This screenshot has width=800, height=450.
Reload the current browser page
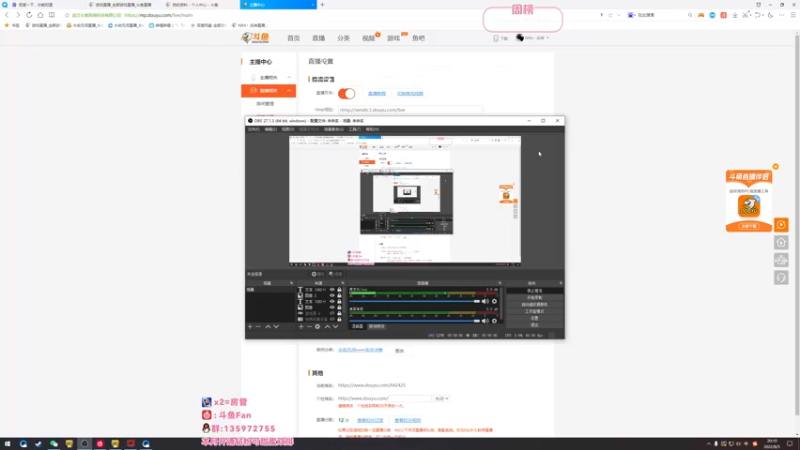29,15
